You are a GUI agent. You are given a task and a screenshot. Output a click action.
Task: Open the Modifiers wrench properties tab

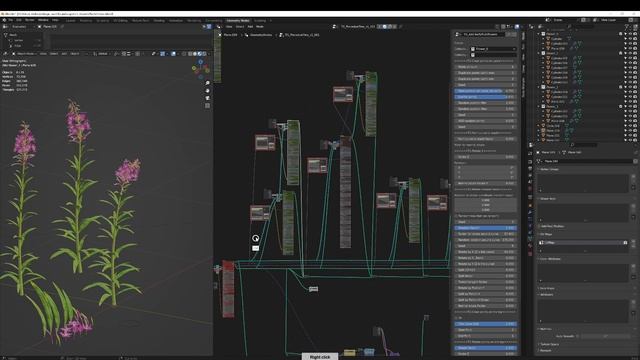[x=530, y=212]
